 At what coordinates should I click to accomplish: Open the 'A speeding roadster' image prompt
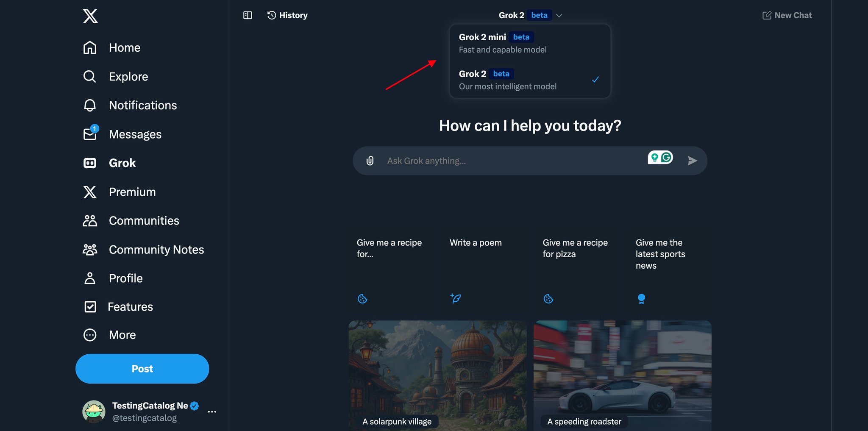click(622, 375)
